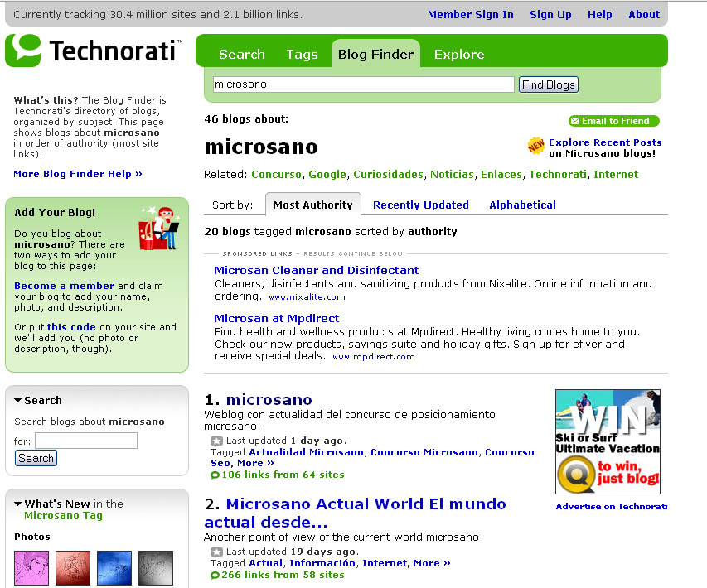Open the Microsano Tag link in What's New

click(x=63, y=515)
